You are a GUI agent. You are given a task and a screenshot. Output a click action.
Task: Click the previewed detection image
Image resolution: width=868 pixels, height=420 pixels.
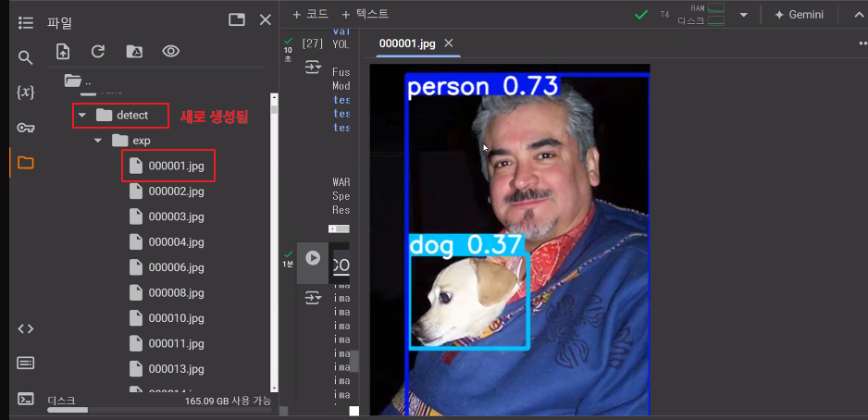[510, 240]
